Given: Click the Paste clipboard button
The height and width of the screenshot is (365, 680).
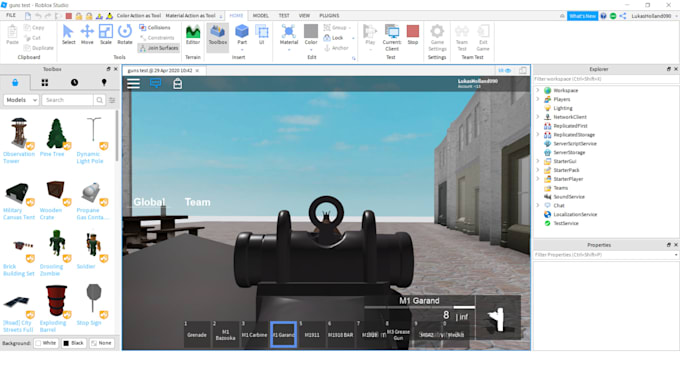Looking at the screenshot, I should (12, 35).
